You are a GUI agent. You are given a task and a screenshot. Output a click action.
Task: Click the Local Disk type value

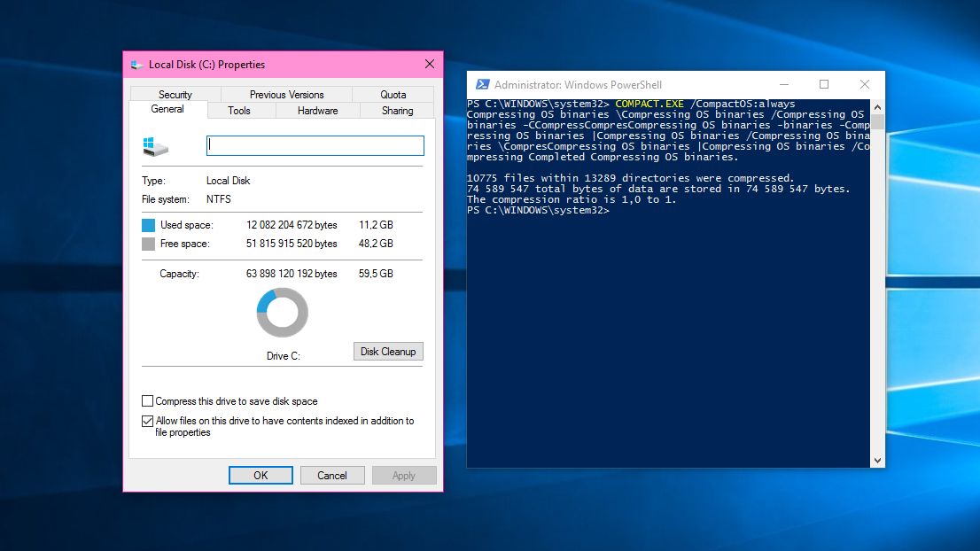[x=228, y=181]
